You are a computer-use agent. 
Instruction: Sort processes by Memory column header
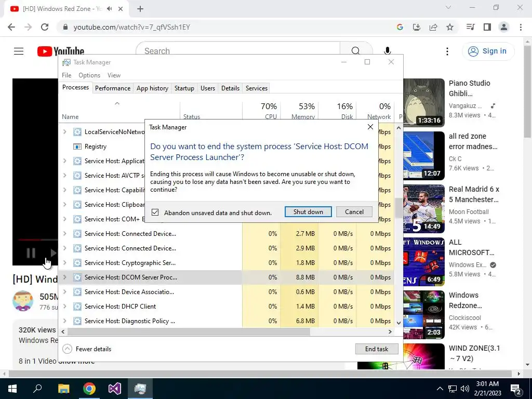[300, 111]
